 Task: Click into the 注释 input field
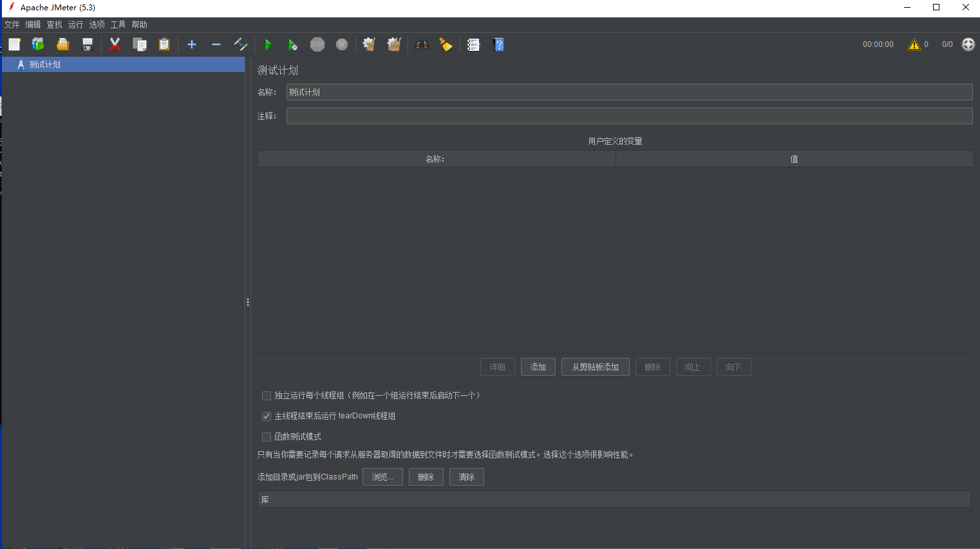(628, 116)
